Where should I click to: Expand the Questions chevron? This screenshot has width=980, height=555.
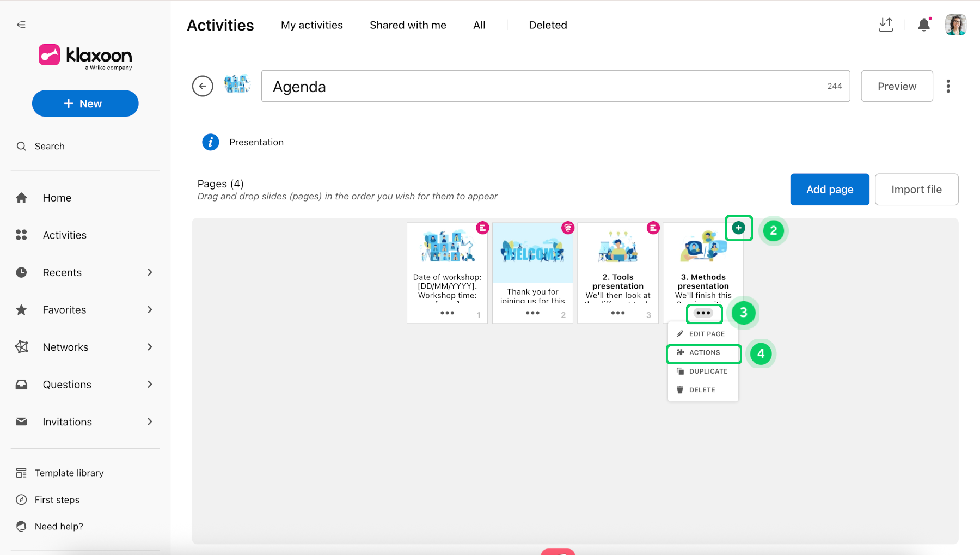click(x=150, y=385)
